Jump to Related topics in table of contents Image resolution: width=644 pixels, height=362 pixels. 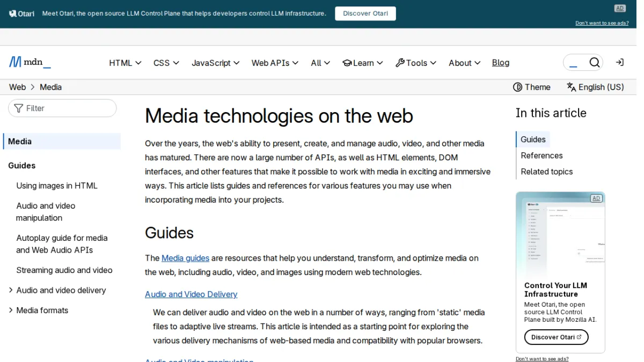[x=546, y=172]
